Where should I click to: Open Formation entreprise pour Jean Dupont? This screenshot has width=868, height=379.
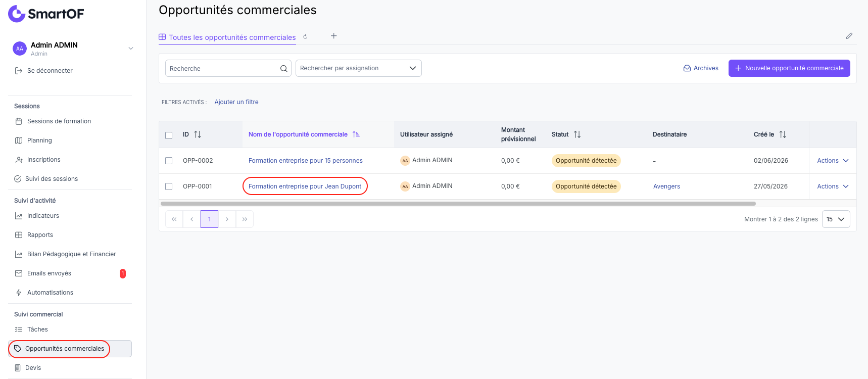click(305, 186)
